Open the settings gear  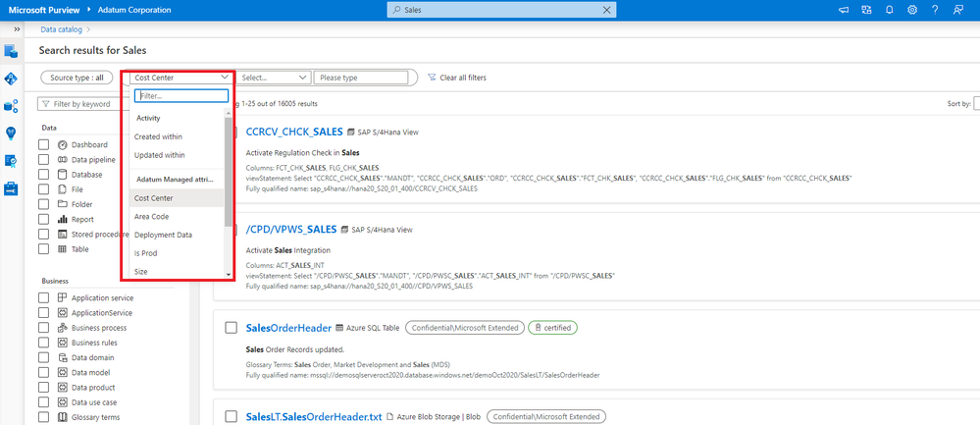click(x=912, y=10)
